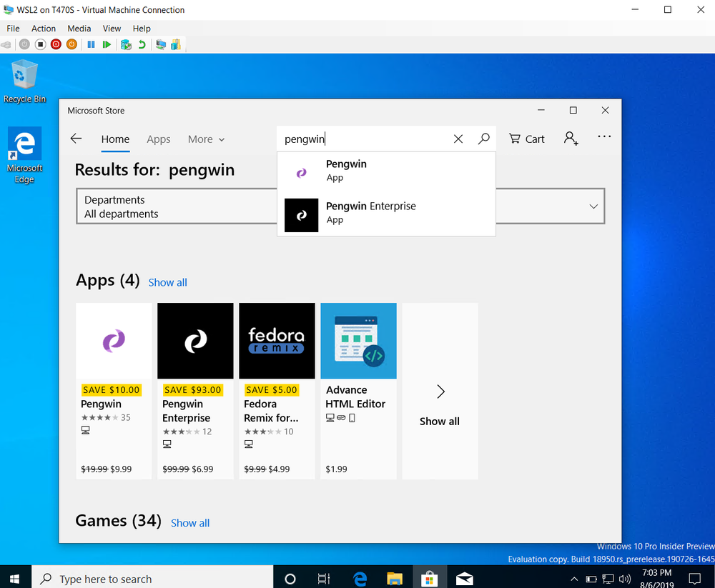
Task: Turn off the VM with red power icon
Action: [56, 44]
